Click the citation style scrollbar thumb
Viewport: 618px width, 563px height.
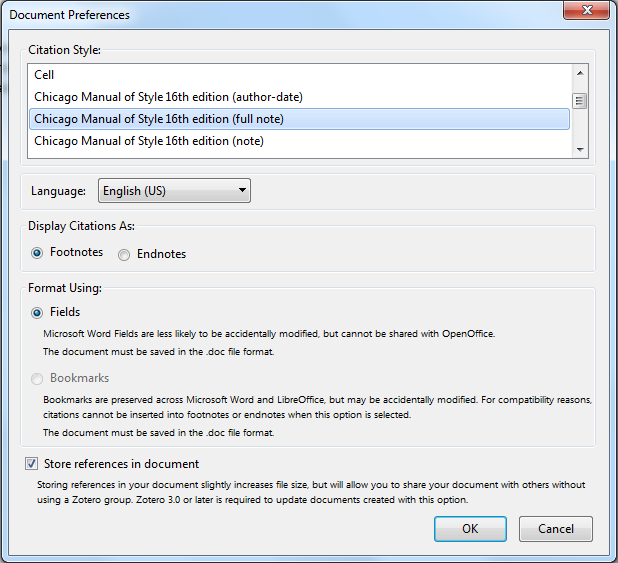pos(579,101)
